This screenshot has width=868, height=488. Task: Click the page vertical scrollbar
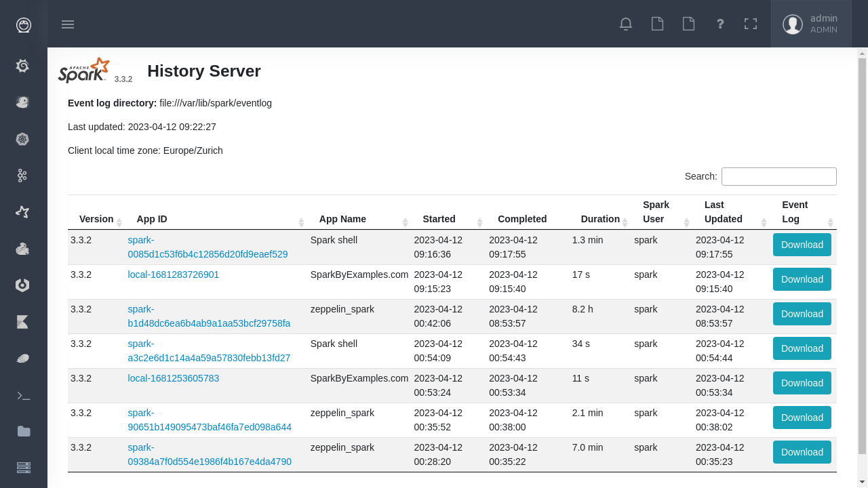[x=863, y=256]
